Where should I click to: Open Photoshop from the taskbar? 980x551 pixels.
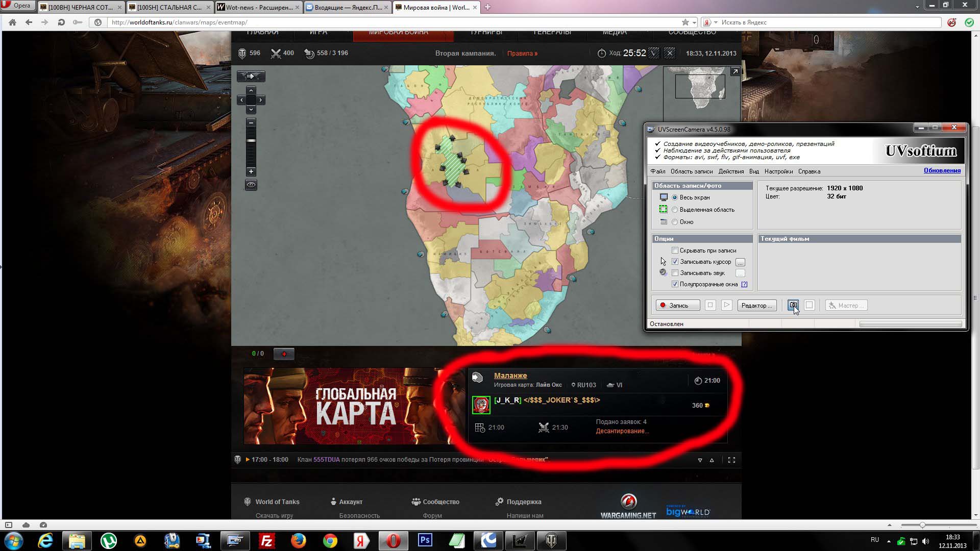425,540
